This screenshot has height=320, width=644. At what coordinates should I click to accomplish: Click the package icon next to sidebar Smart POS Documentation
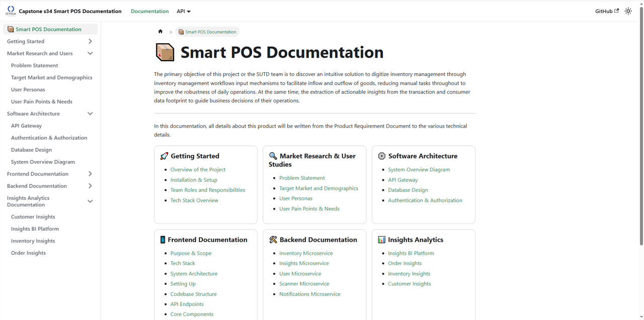tap(10, 29)
